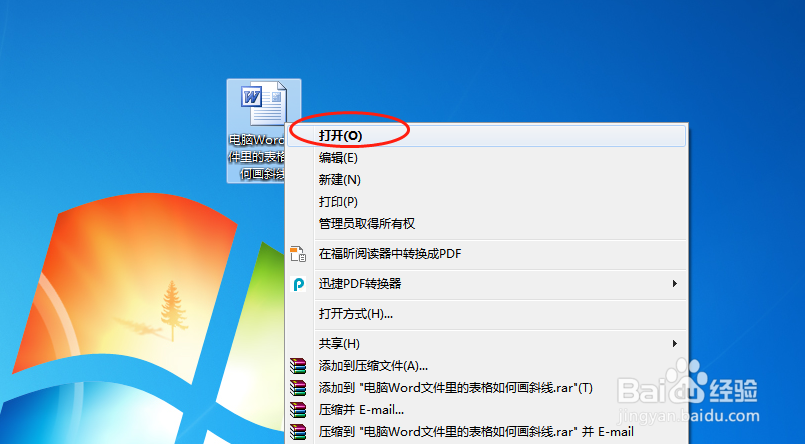Select 打印(P) menu entry

coord(486,202)
